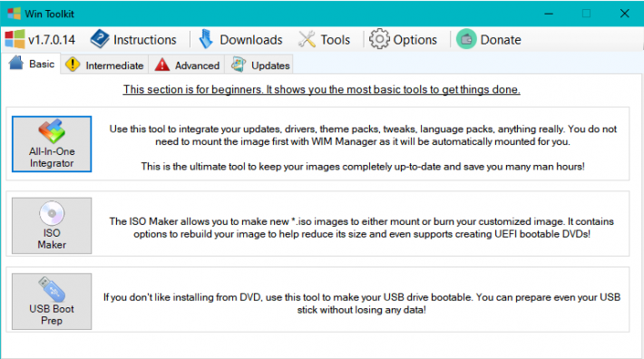Viewport: 644px width, 359px height.
Task: Click the blue house icon on the Basic tab
Action: point(16,63)
